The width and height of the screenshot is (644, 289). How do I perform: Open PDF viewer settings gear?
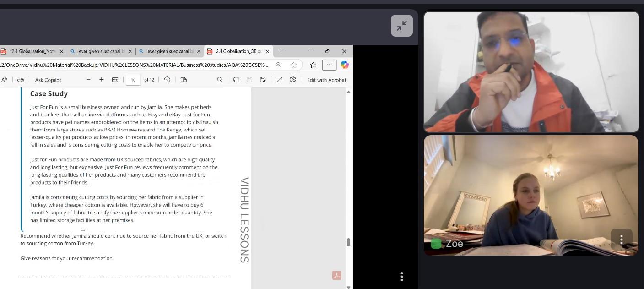click(x=293, y=80)
